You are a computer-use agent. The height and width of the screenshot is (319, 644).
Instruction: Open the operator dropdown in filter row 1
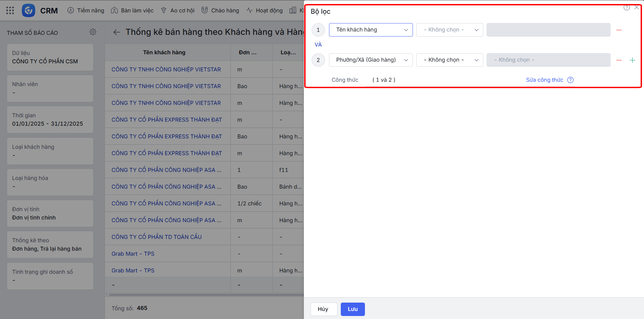tap(449, 30)
